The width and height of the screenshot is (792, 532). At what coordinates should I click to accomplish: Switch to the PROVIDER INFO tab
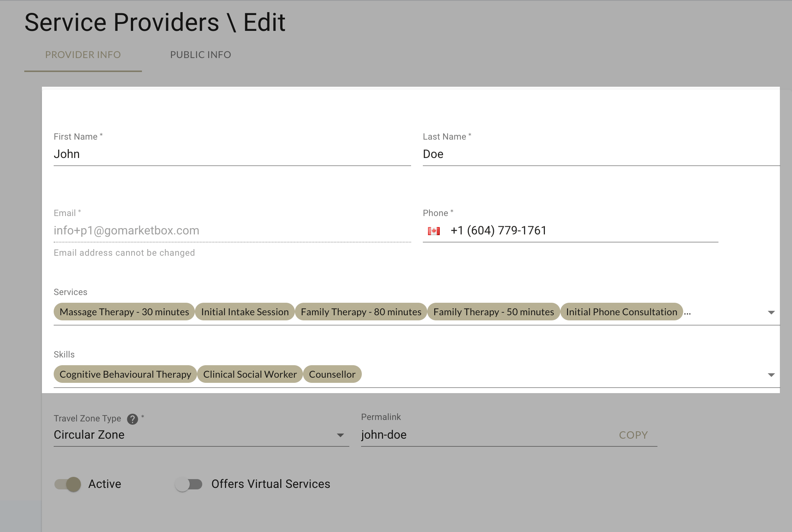click(83, 55)
